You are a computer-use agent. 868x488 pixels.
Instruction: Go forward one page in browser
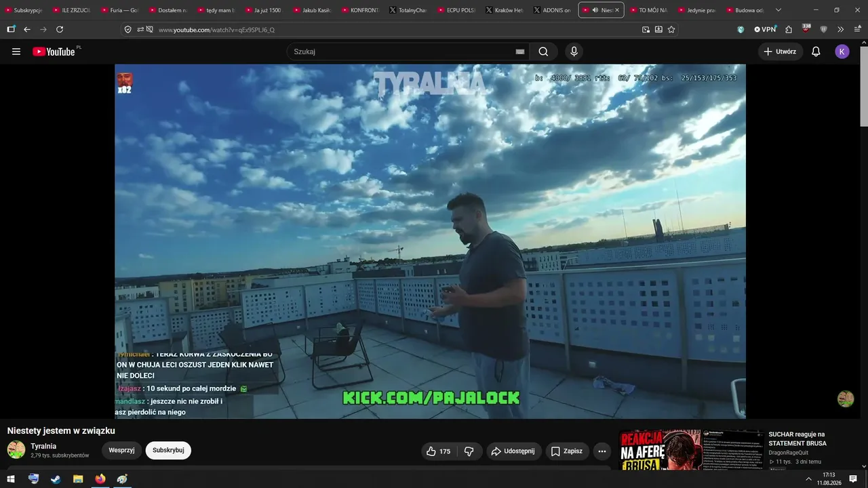point(43,30)
